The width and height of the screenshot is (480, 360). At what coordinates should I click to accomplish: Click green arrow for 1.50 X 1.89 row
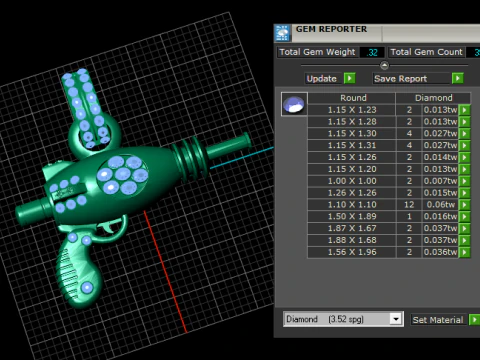[464, 216]
